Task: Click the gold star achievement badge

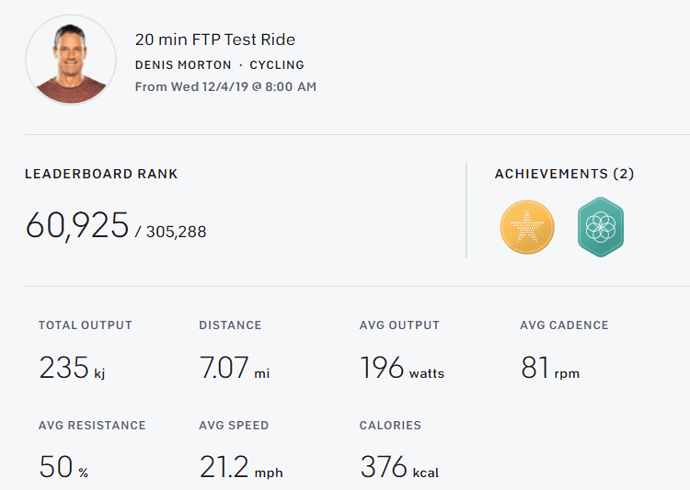Action: [527, 227]
